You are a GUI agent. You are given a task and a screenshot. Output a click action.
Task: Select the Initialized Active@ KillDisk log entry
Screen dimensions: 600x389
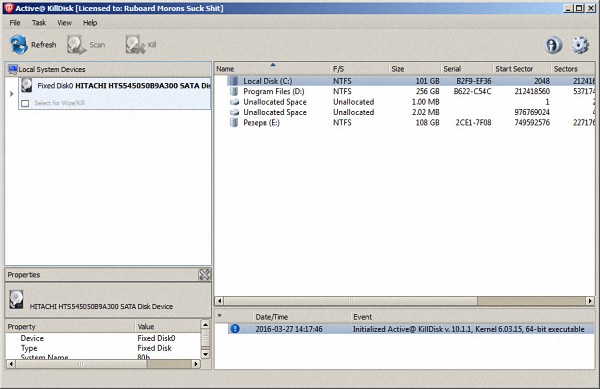[411, 329]
